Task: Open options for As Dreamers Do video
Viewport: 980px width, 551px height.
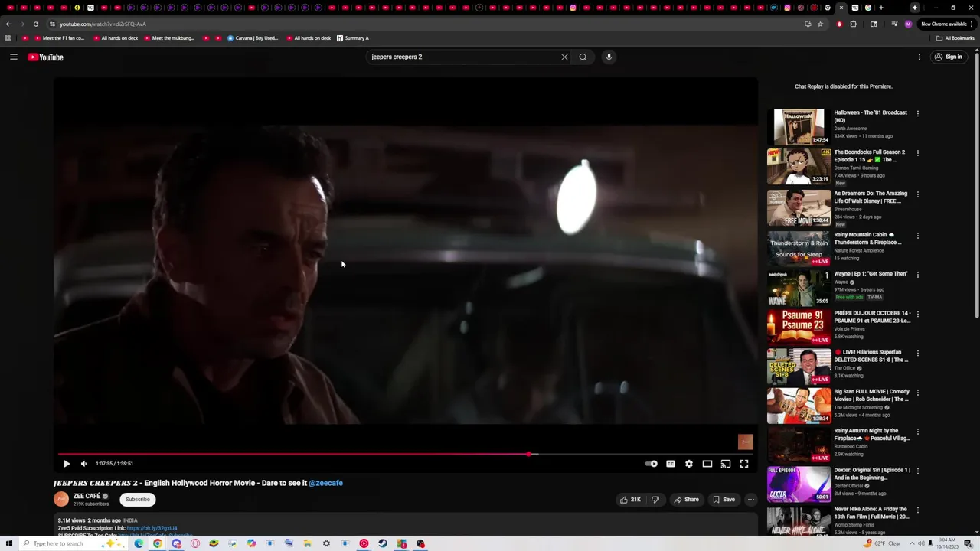Action: [x=918, y=194]
